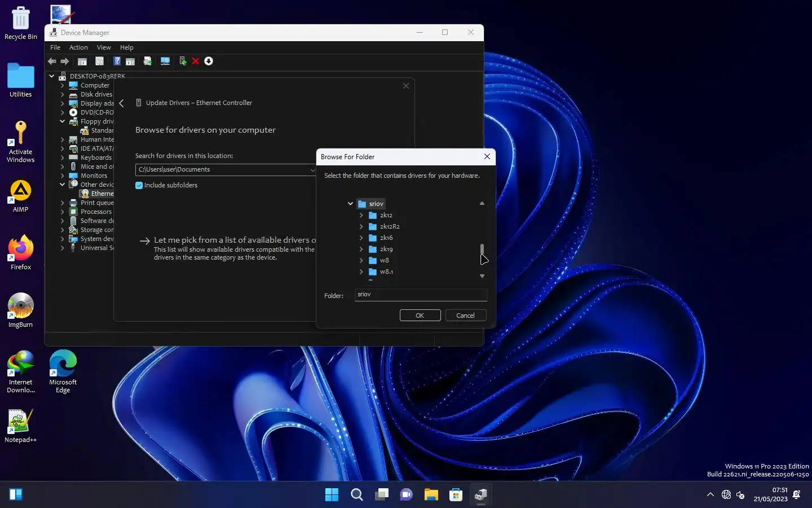Image resolution: width=812 pixels, height=508 pixels.
Task: Open the Help menu in Device Manager
Action: click(x=127, y=47)
